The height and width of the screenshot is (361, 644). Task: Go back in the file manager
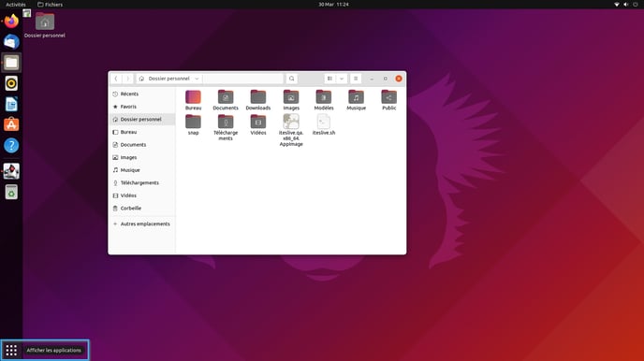[x=116, y=79]
